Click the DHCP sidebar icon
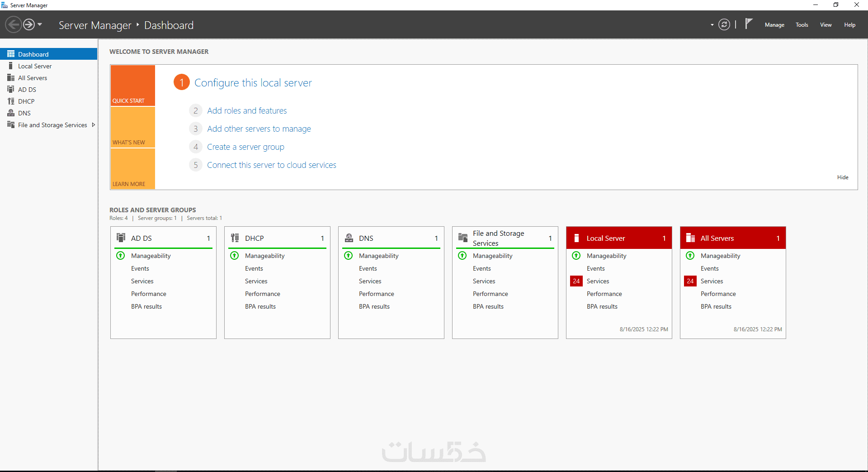The height and width of the screenshot is (472, 868). (11, 101)
